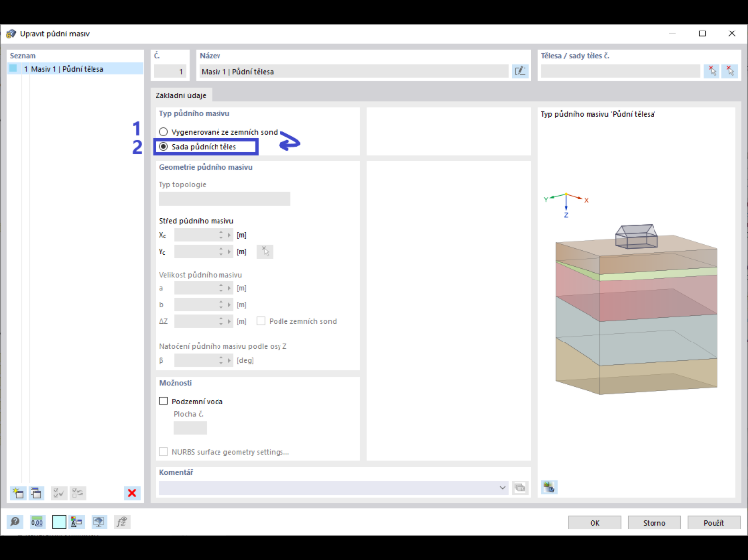
Task: Select 'Masiv 1 | Půdní tělesa' in the list
Action: [x=75, y=69]
